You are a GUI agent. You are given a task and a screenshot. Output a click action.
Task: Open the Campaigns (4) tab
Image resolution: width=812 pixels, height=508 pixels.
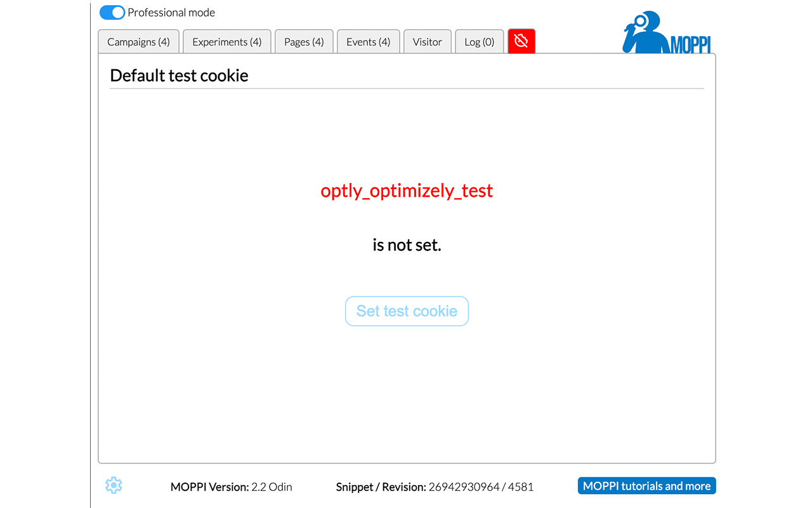(x=138, y=42)
